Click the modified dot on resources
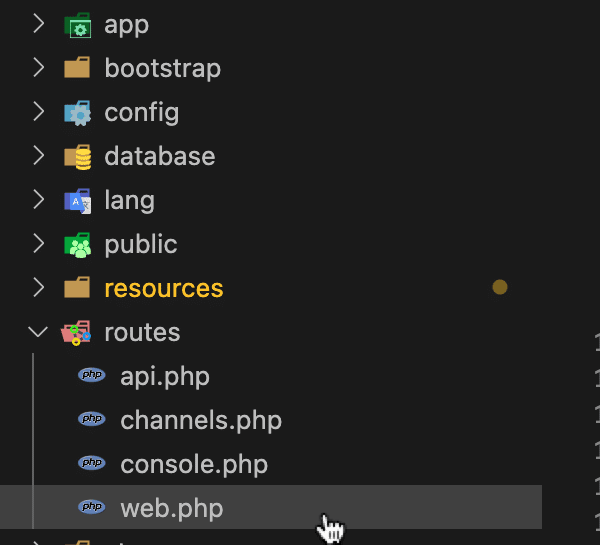 pyautogui.click(x=500, y=288)
